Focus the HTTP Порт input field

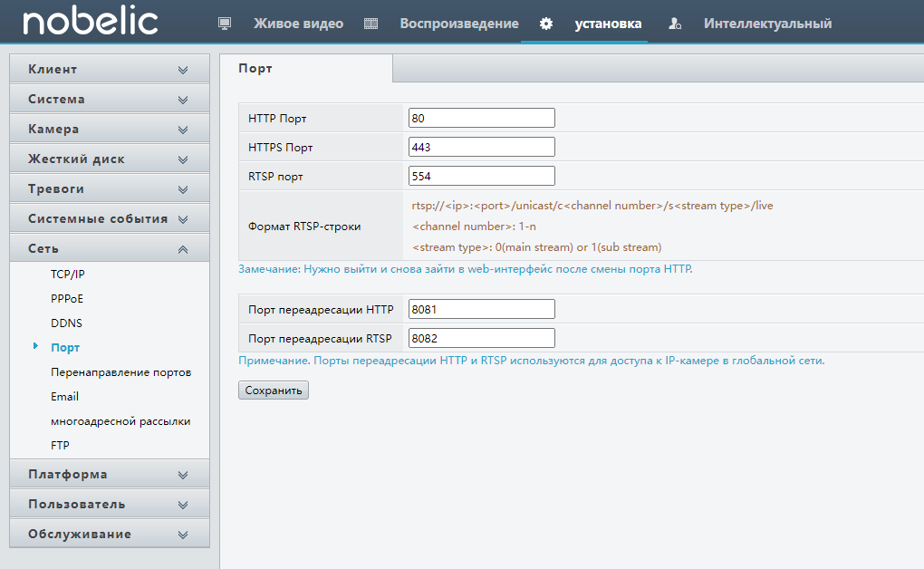click(481, 118)
